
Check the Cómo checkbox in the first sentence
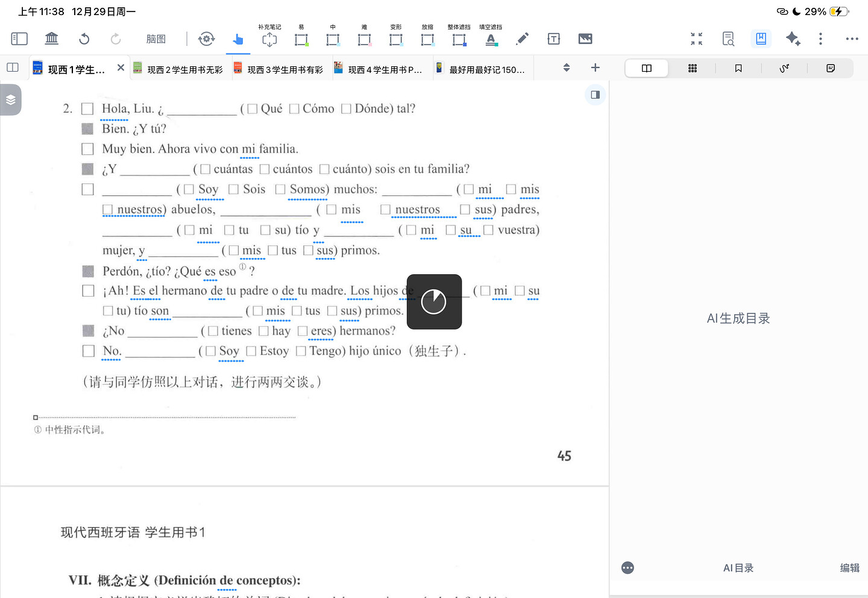pyautogui.click(x=295, y=109)
